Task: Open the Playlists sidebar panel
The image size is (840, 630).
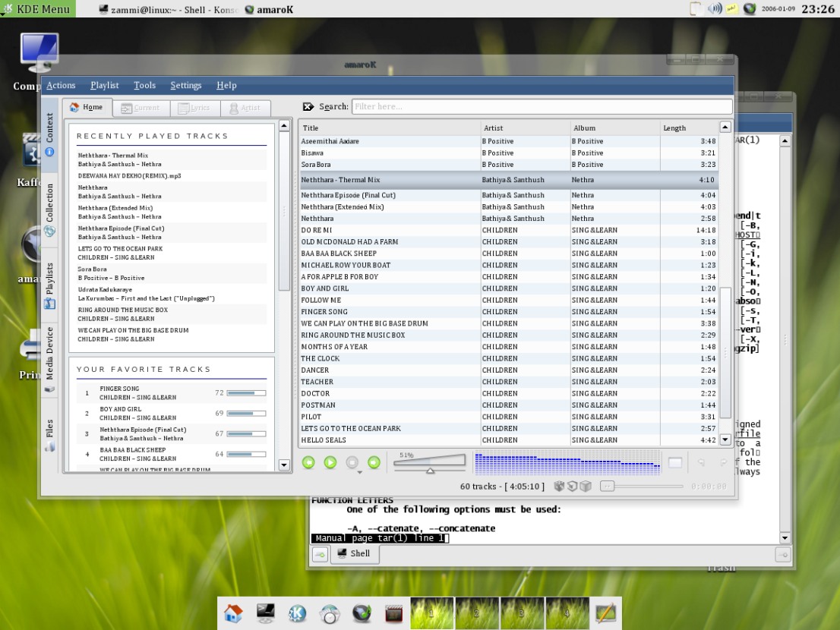Action: point(50,285)
